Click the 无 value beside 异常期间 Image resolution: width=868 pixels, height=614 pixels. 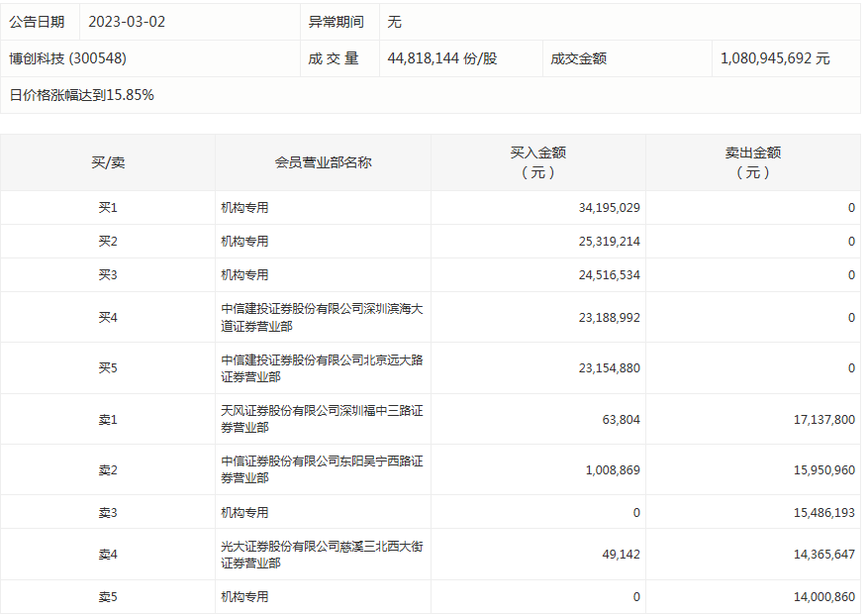coord(394,22)
